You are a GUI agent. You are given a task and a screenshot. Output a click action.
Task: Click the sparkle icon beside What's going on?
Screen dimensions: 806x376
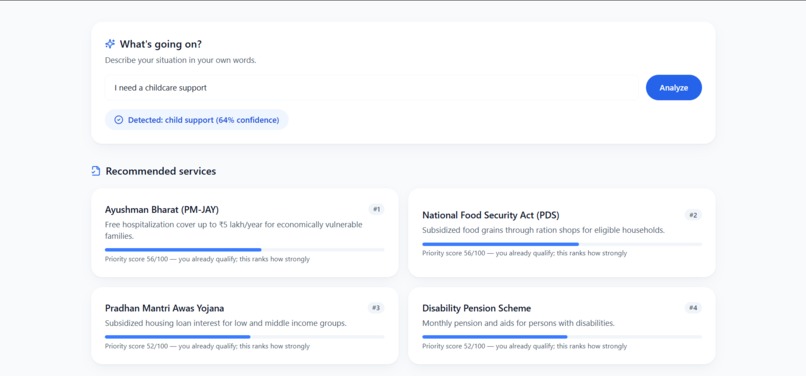[109, 44]
